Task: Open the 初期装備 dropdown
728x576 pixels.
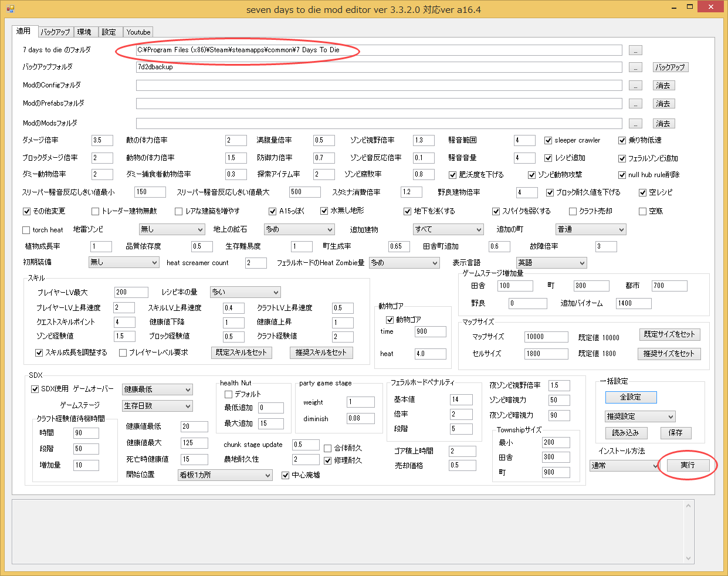Action: coord(124,262)
